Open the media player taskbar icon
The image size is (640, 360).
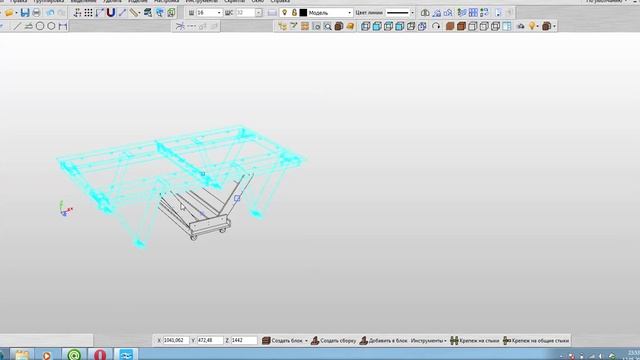46,354
